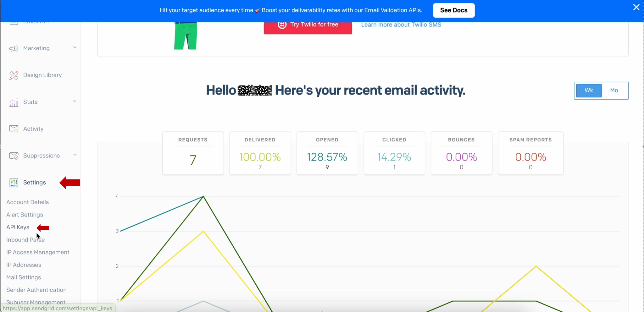Viewport: 644px width, 312px height.
Task: Expand the Stats menu chevron
Action: (x=75, y=101)
